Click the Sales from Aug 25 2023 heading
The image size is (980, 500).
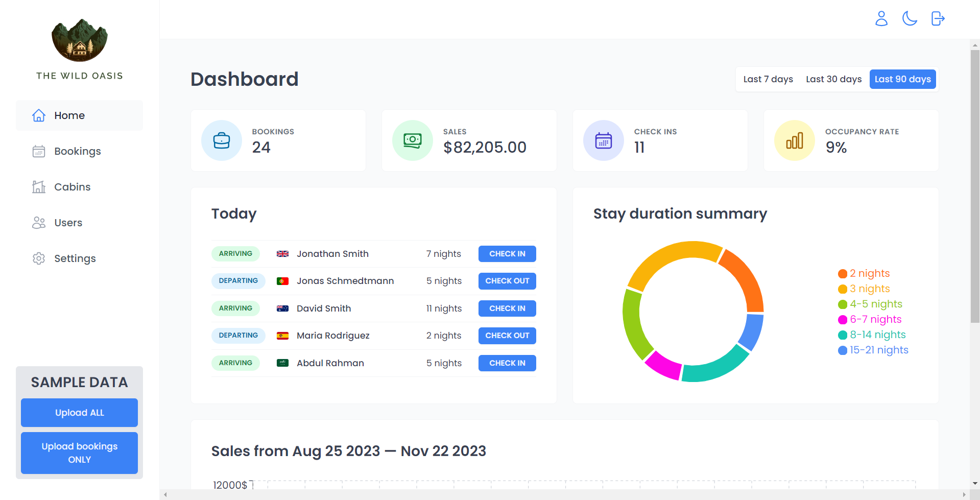[349, 451]
